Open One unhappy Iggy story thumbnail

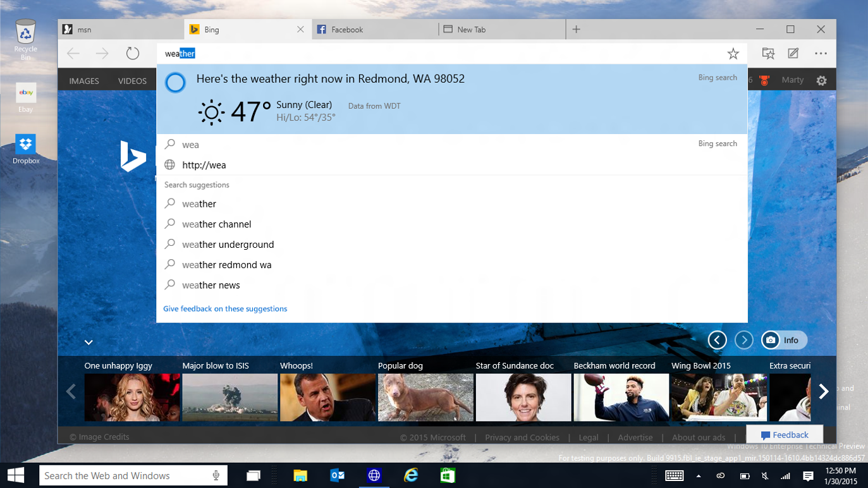tap(132, 397)
